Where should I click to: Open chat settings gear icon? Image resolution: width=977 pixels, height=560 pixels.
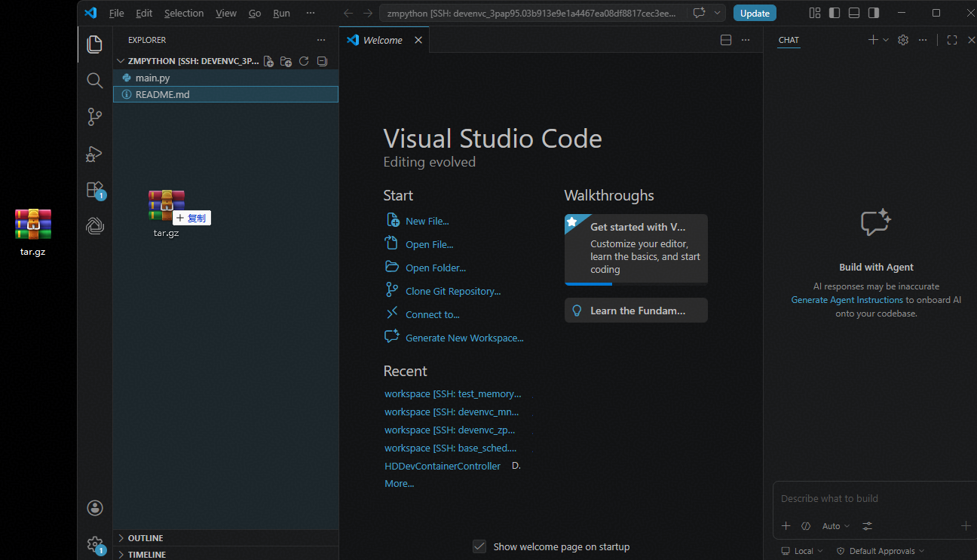[903, 40]
